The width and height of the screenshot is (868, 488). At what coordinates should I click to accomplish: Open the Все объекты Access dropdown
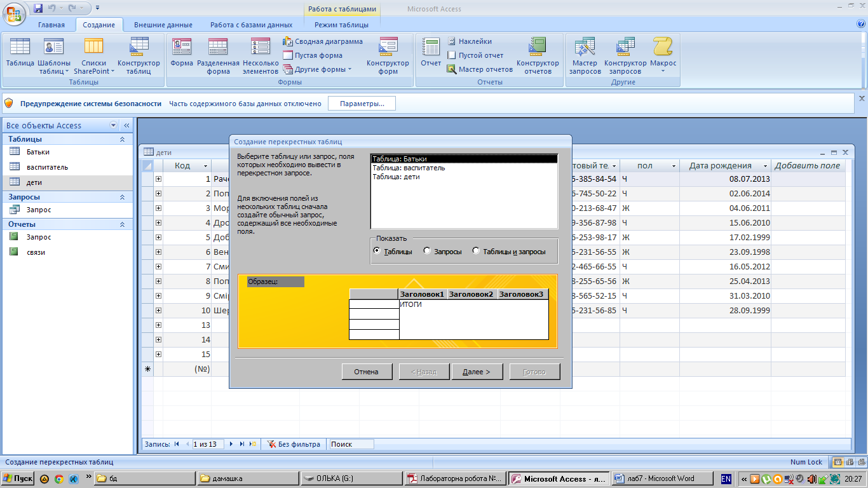point(114,125)
